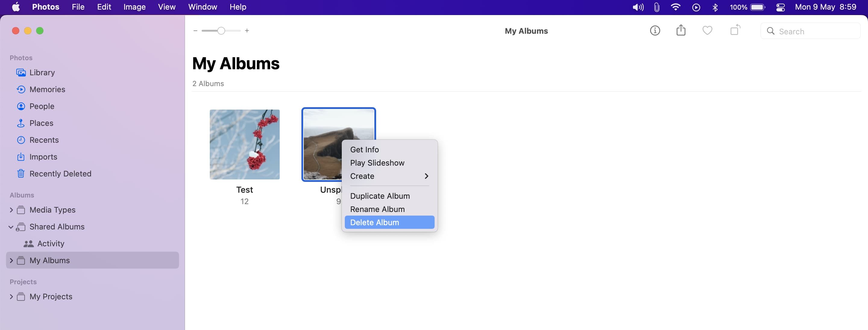Expand the Media Types group

(x=11, y=210)
